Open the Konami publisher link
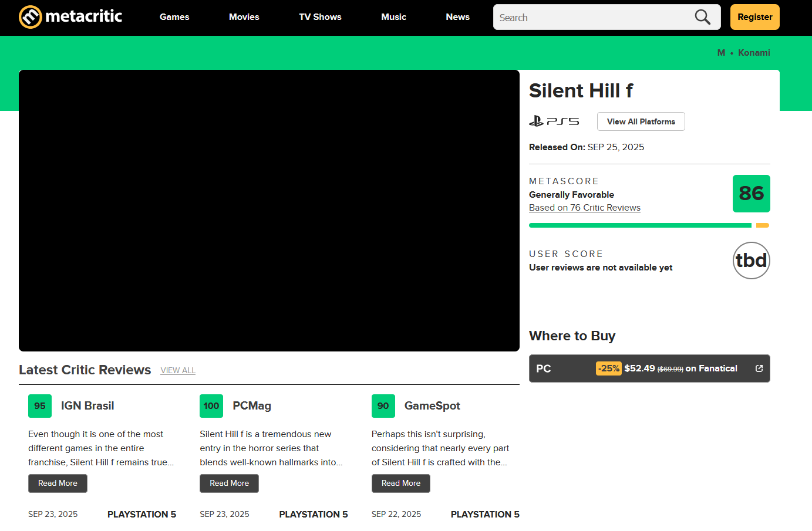This screenshot has width=812, height=531. 754,53
